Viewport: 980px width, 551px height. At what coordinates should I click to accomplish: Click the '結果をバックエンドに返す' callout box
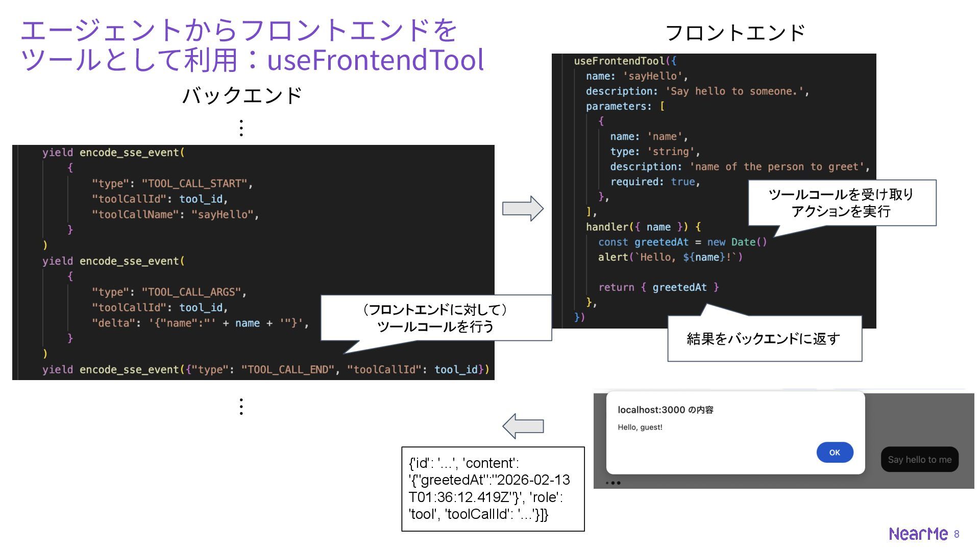764,339
